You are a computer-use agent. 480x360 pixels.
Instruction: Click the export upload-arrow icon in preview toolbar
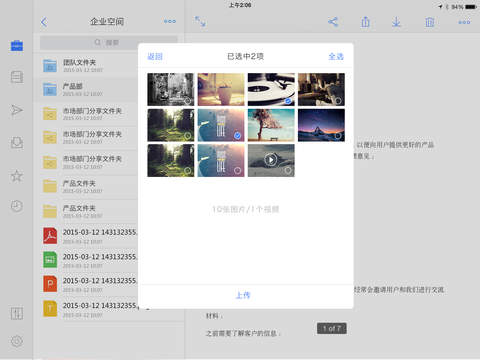point(365,22)
